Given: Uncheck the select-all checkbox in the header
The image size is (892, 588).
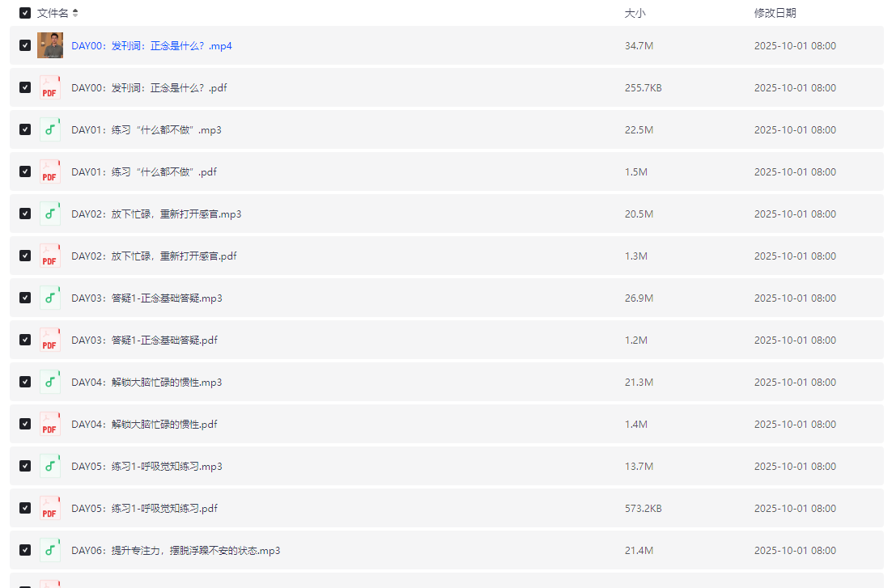Looking at the screenshot, I should click(x=24, y=13).
